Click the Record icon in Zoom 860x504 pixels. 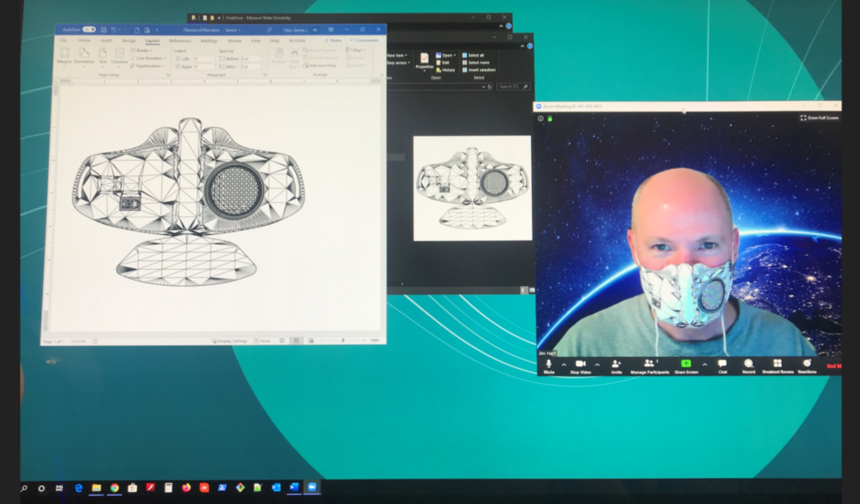click(x=748, y=364)
